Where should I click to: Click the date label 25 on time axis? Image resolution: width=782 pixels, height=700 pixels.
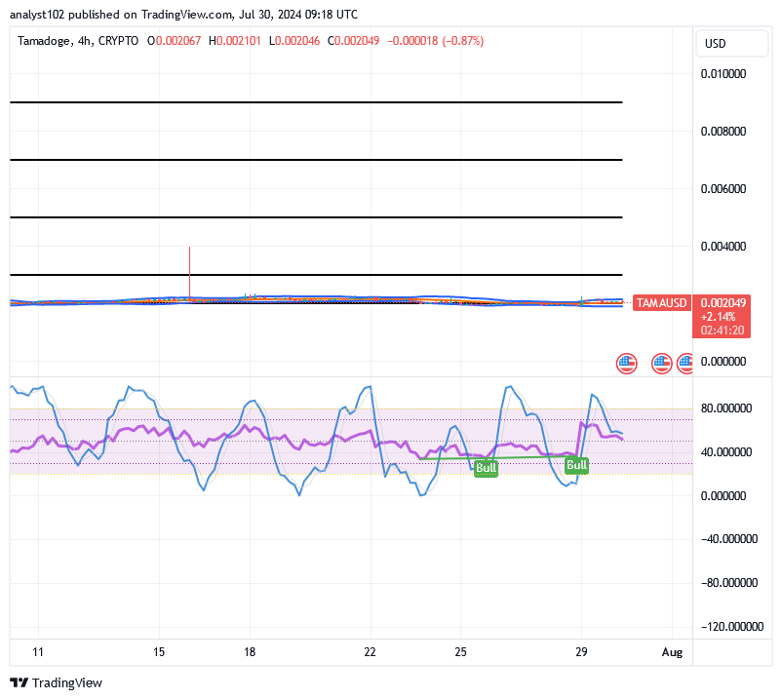[x=460, y=652]
